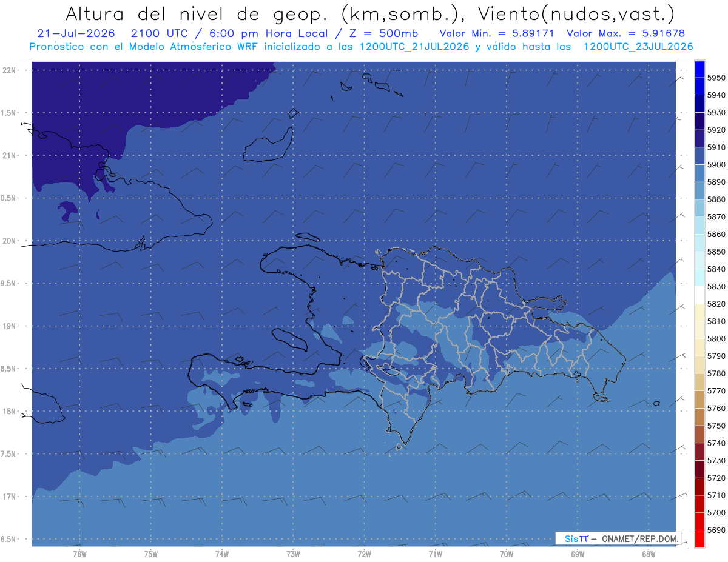Click the legend value '5710'
Image resolution: width=728 pixels, height=562 pixels.
pyautogui.click(x=716, y=495)
